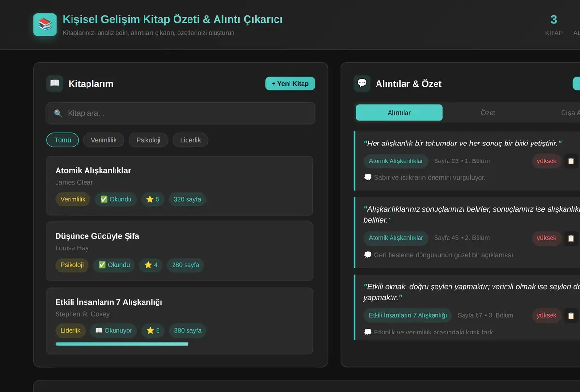This screenshot has width=580, height=392.
Task: Click the 4 star rating badge
Action: pyautogui.click(x=151, y=265)
